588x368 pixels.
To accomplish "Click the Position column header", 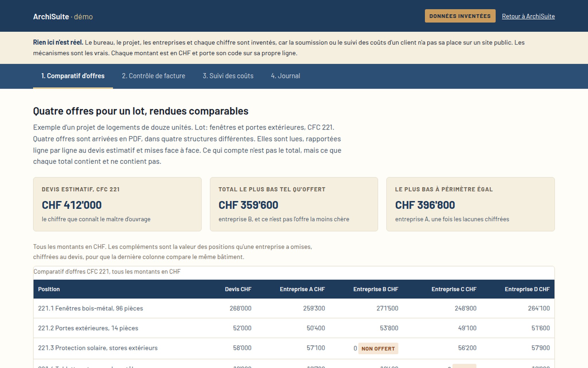I will click(49, 289).
